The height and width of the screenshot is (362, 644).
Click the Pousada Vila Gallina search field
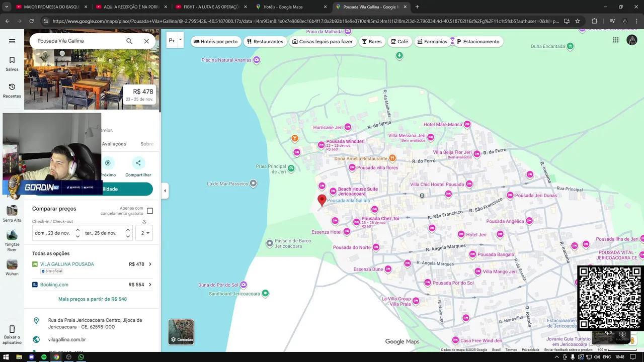point(78,41)
